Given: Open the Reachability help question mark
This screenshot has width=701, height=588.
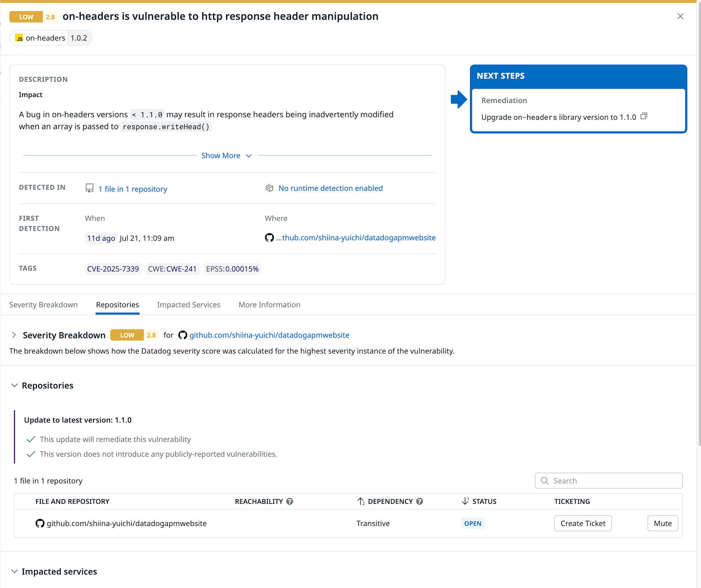Looking at the screenshot, I should click(290, 501).
